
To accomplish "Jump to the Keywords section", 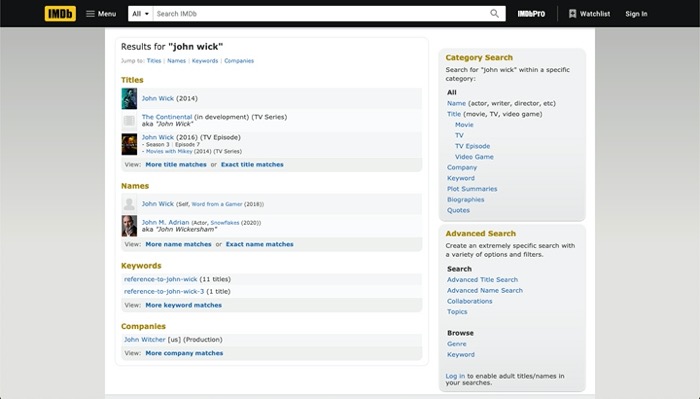I will (x=205, y=61).
